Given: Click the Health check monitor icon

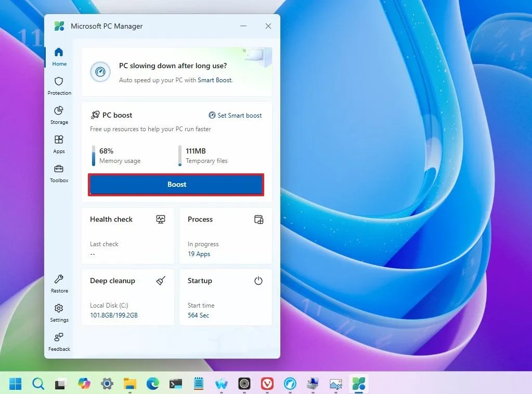Looking at the screenshot, I should [160, 219].
